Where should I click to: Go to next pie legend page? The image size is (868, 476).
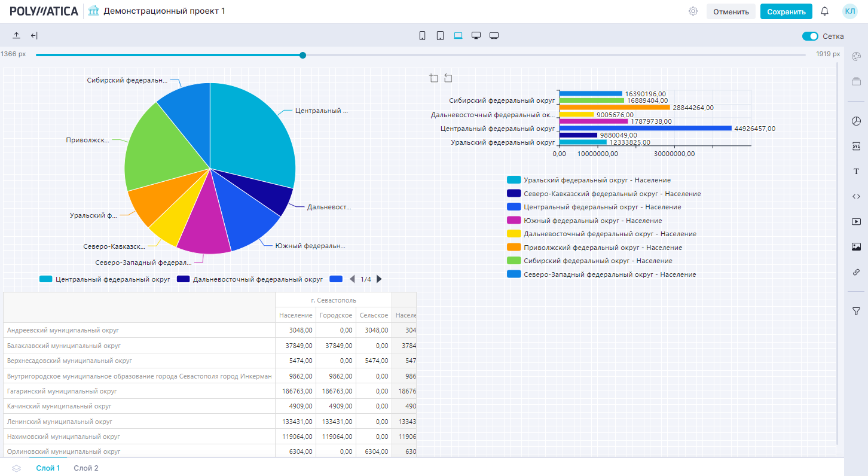[x=379, y=279]
